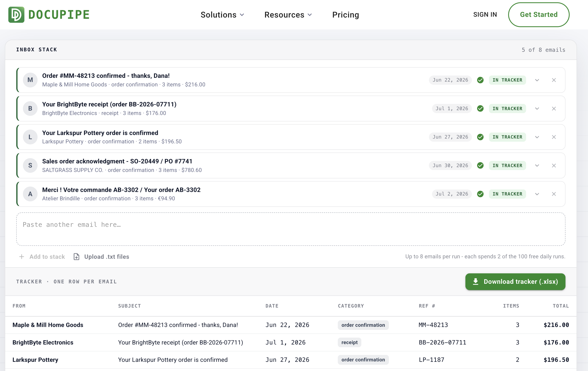Click the SUBJECT column header
588x371 pixels.
(x=129, y=306)
